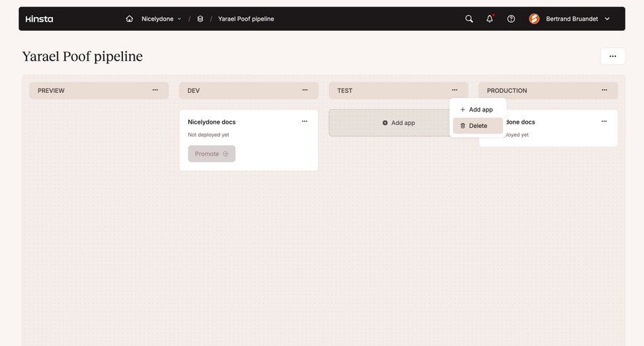Open PREVIEW stage options menu
644x346 pixels.
155,90
